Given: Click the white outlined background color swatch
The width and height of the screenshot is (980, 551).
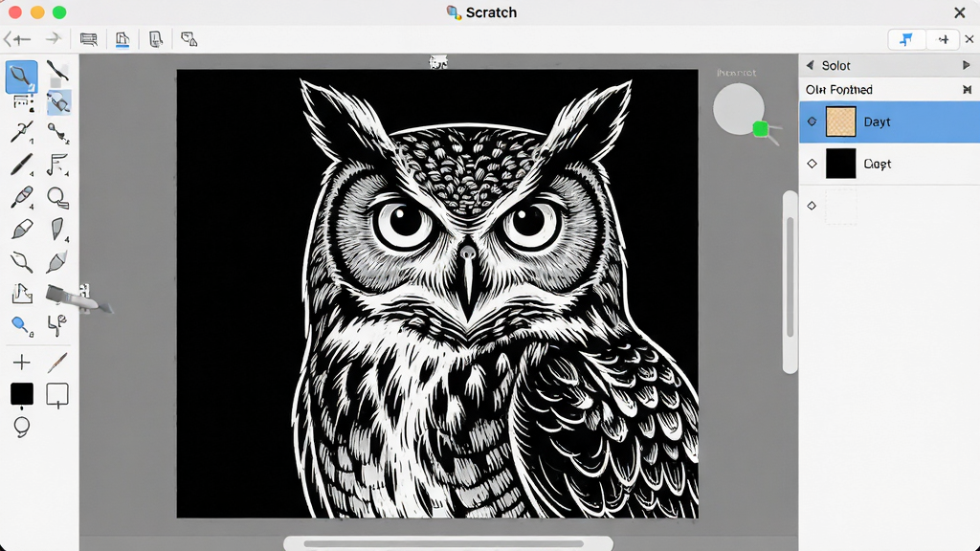Looking at the screenshot, I should [x=57, y=395].
